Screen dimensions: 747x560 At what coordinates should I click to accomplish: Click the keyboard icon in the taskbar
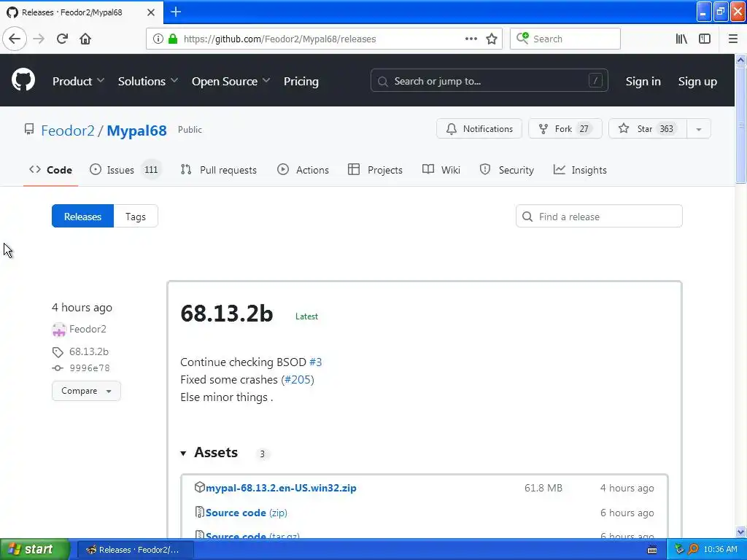[652, 550]
